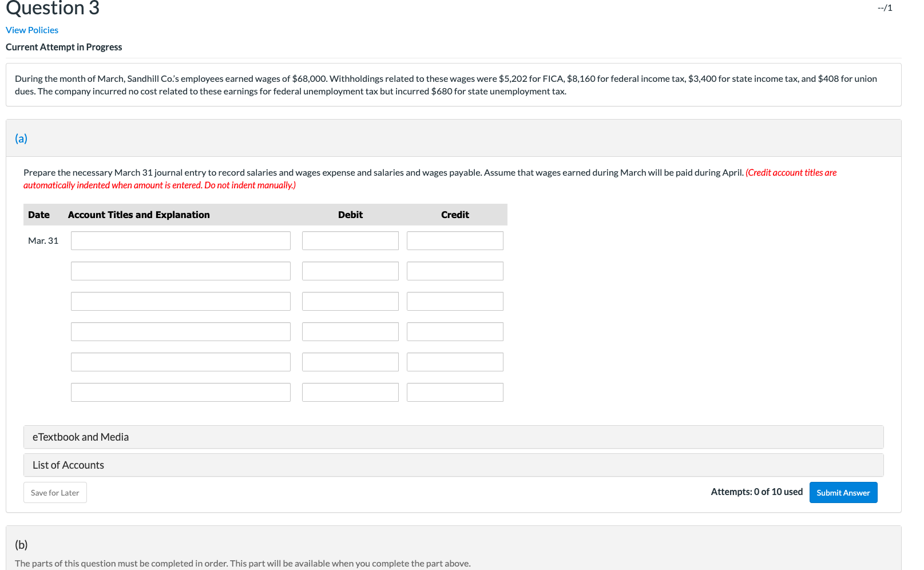Select the fourth row Debit field

pyautogui.click(x=350, y=331)
